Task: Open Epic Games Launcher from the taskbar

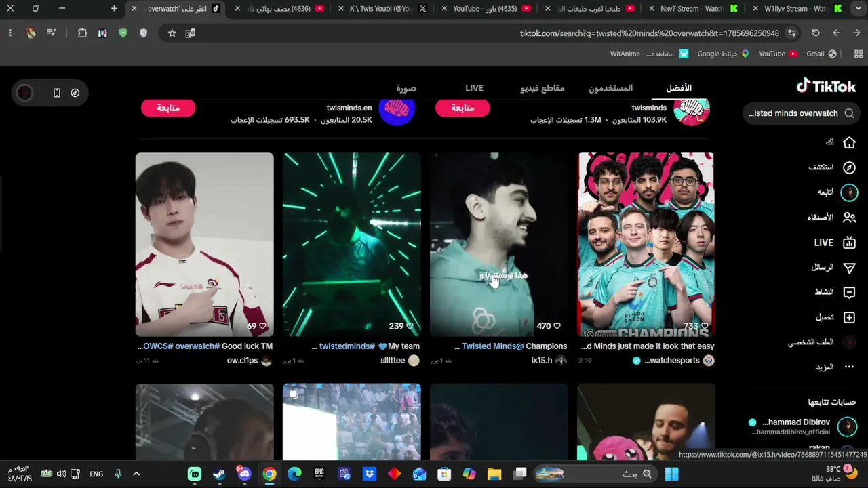Action: pos(319,474)
